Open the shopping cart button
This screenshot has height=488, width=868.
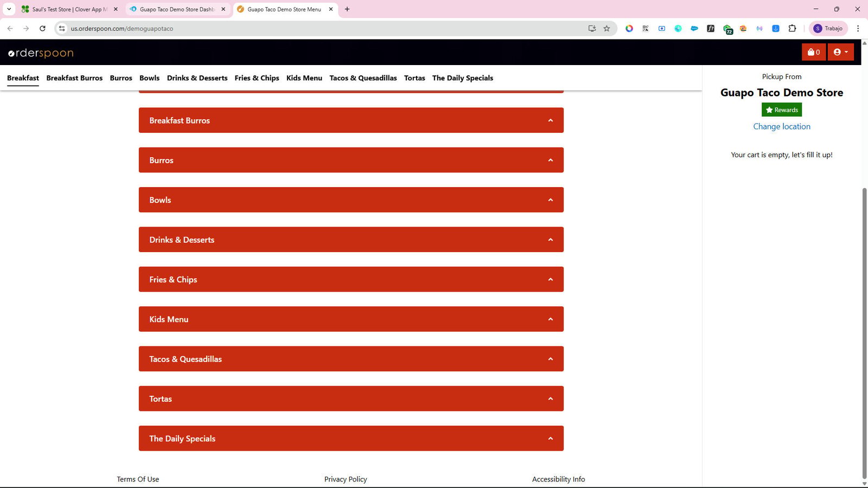tap(814, 52)
